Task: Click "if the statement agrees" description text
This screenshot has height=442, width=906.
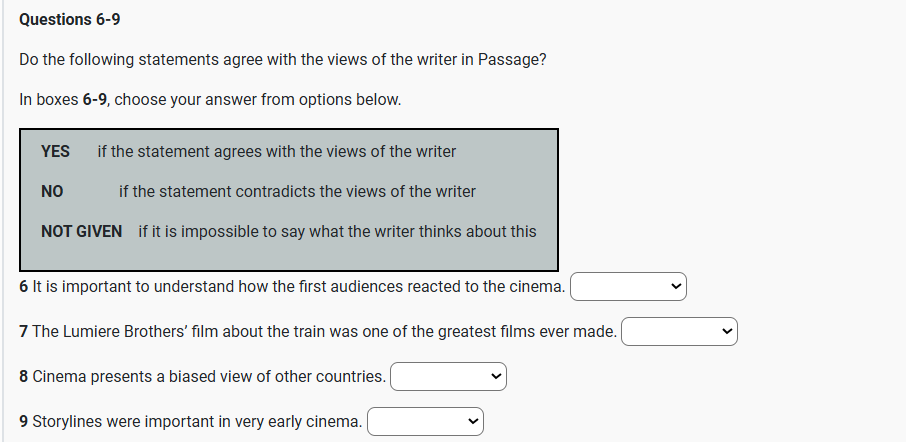Action: [x=277, y=152]
